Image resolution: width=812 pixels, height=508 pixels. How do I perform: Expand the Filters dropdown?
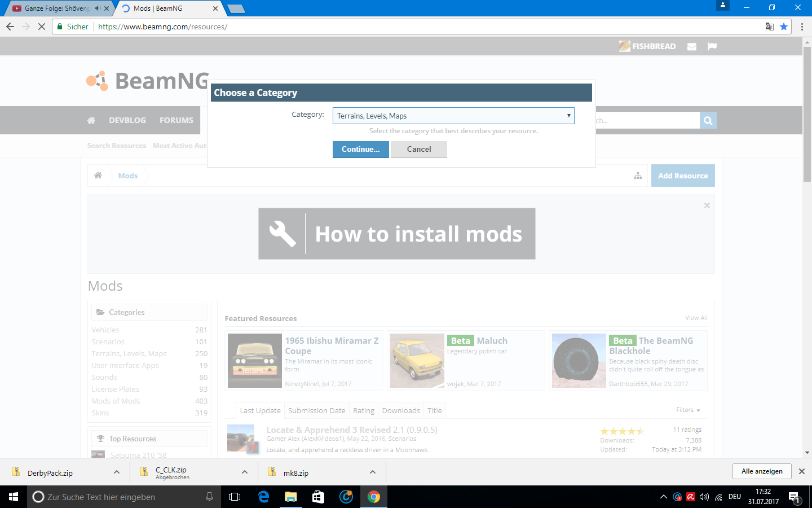688,410
